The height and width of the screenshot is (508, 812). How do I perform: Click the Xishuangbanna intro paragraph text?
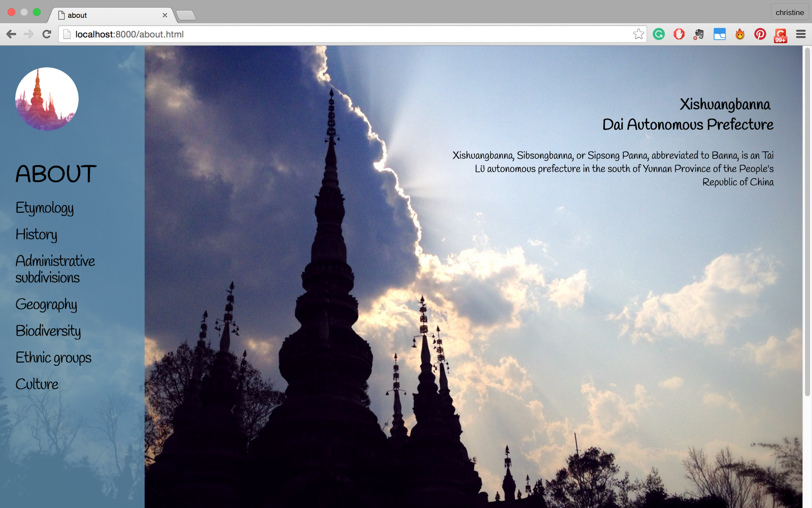613,169
